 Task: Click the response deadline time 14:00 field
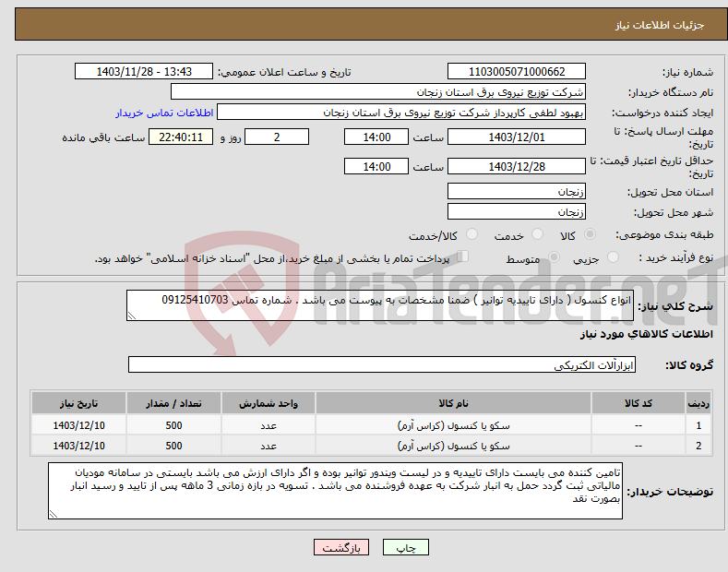376,137
